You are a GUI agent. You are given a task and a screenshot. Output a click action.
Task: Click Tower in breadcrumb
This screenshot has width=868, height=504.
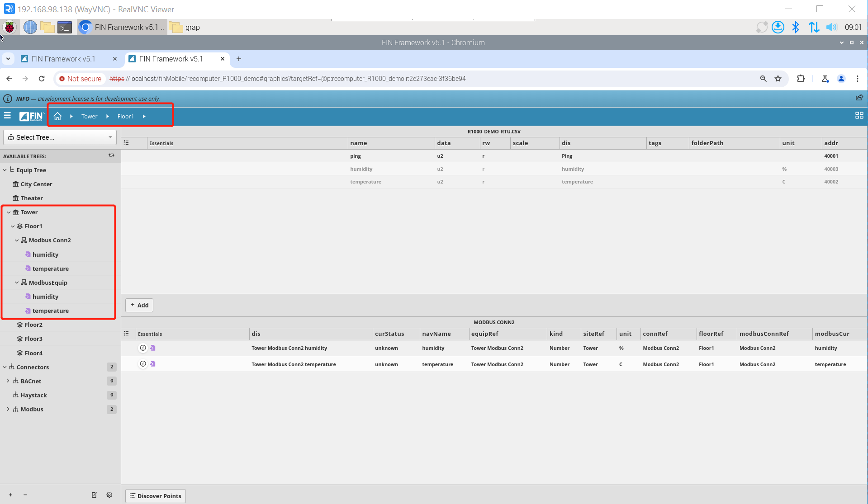pos(89,116)
